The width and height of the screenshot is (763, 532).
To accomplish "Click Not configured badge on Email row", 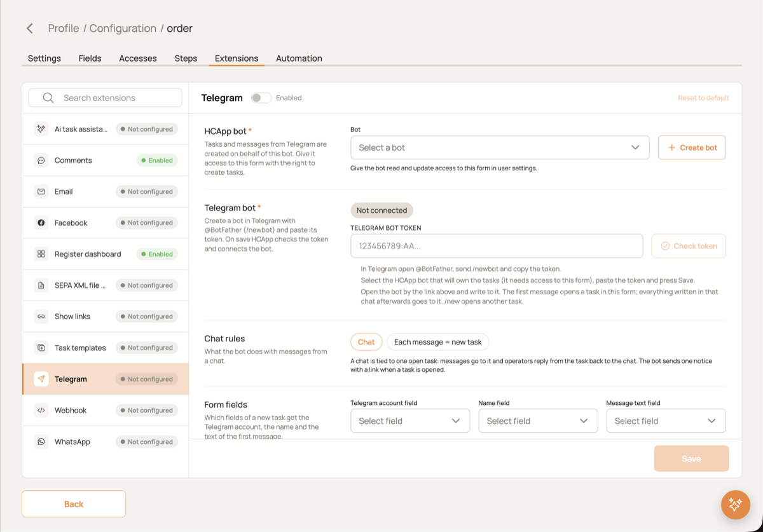I will point(146,191).
